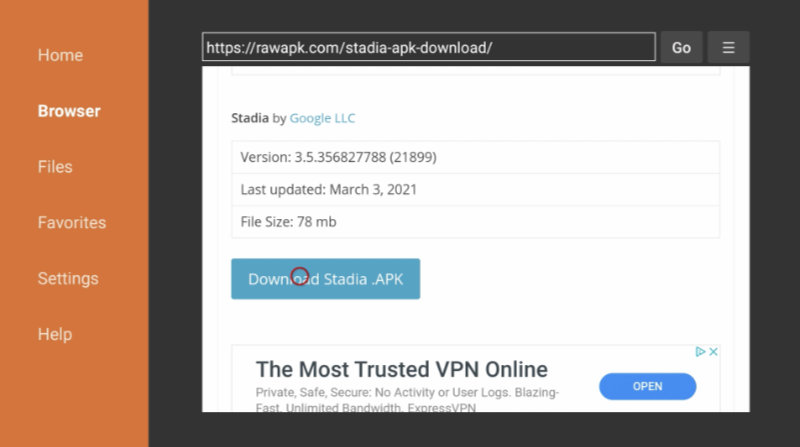The height and width of the screenshot is (447, 800).
Task: Click the blue OPEN ad button
Action: pyautogui.click(x=647, y=386)
